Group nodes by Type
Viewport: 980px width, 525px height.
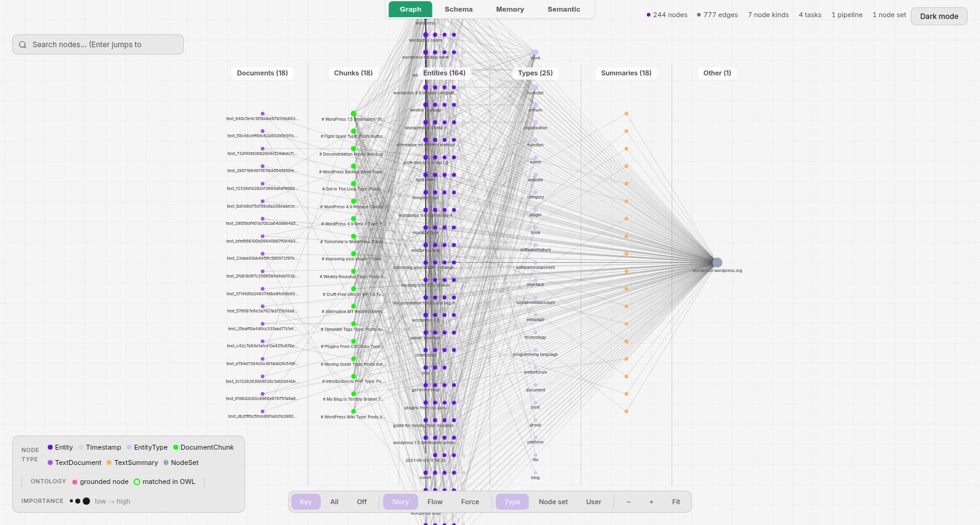click(x=513, y=502)
